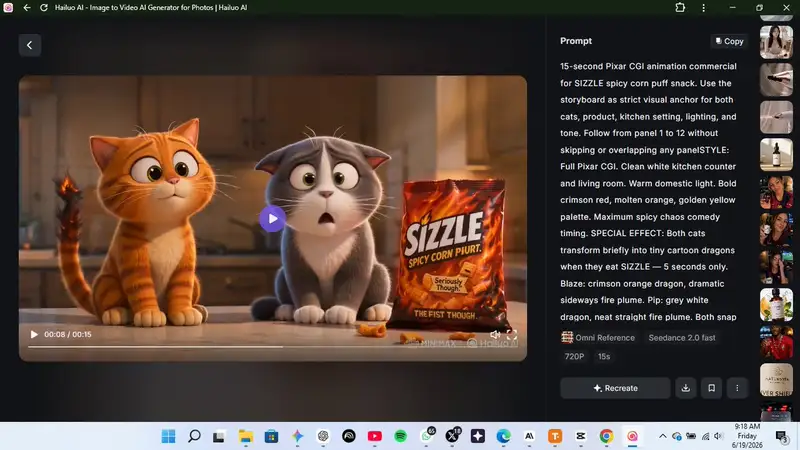Copy the prompt text
Viewport: 800px width, 450px height.
pos(729,41)
